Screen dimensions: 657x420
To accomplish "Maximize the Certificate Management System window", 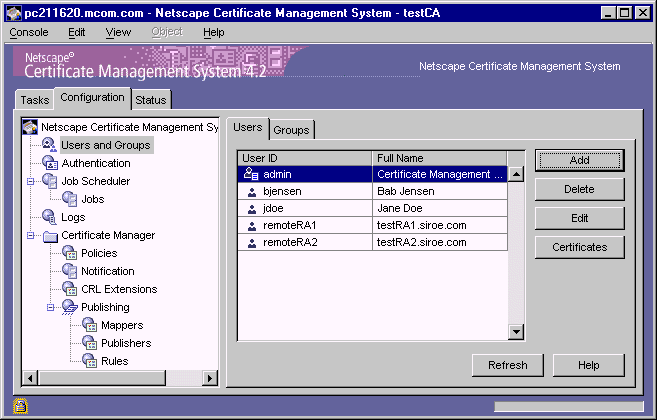I will point(624,13).
